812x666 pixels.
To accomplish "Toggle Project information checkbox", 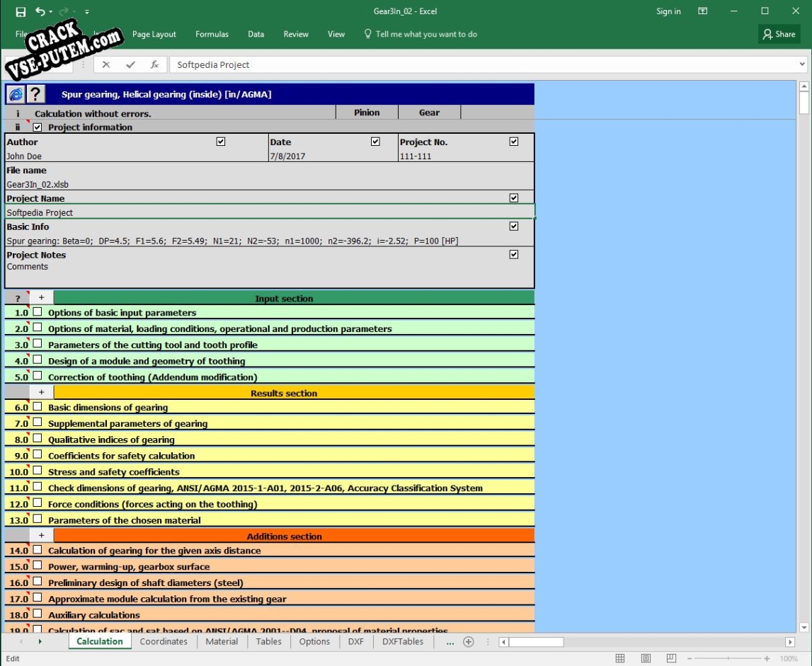I will coord(38,127).
